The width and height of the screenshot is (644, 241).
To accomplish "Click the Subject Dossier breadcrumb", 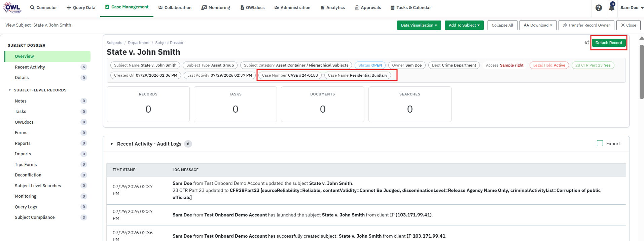I will [x=169, y=43].
